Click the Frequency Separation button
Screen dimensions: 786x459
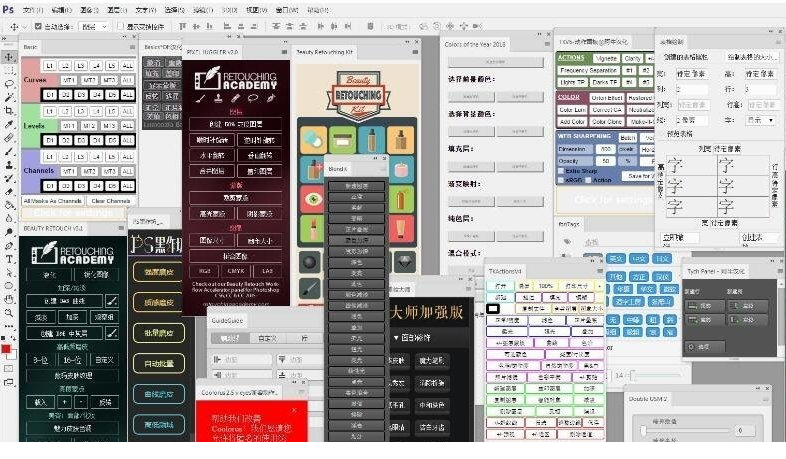point(588,70)
